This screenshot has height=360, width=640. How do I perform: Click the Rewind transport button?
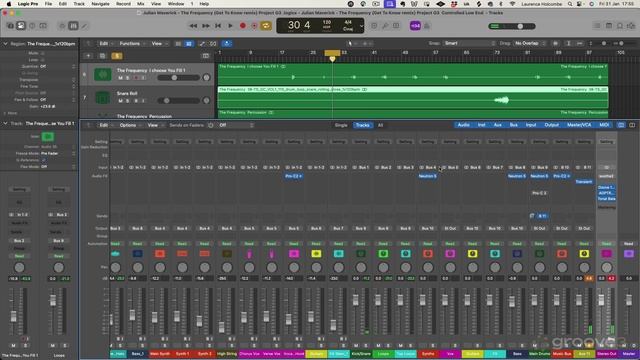click(193, 26)
